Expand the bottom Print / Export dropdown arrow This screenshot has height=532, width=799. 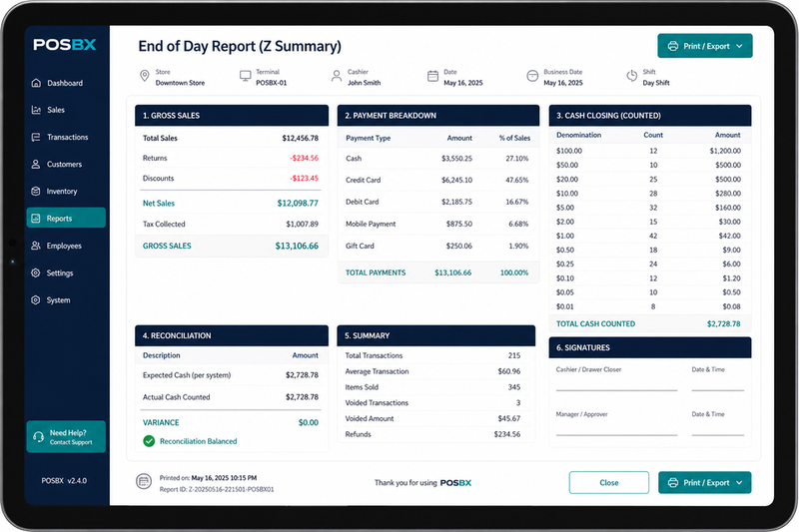point(740,483)
